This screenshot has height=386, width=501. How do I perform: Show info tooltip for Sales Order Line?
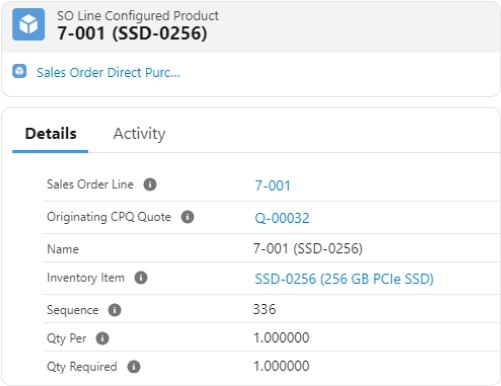point(150,184)
